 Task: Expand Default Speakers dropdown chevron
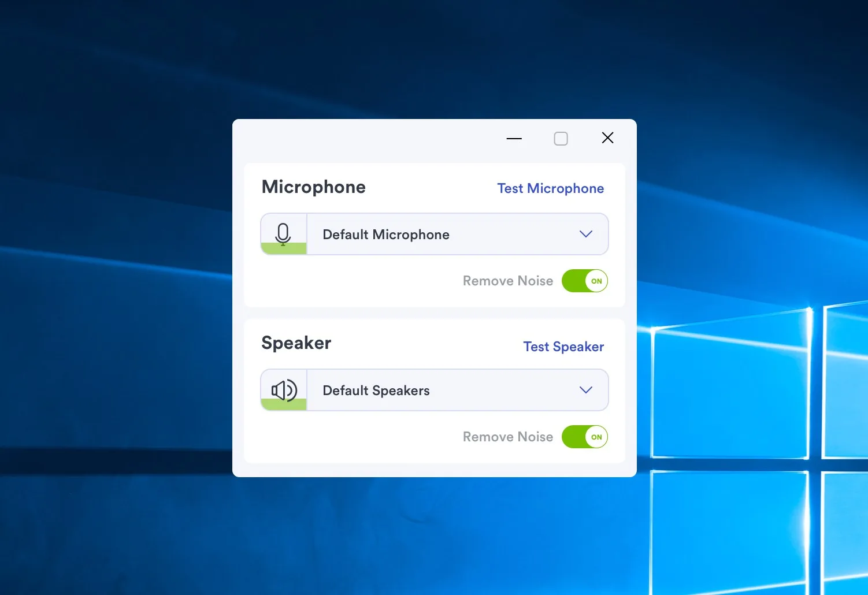point(586,390)
